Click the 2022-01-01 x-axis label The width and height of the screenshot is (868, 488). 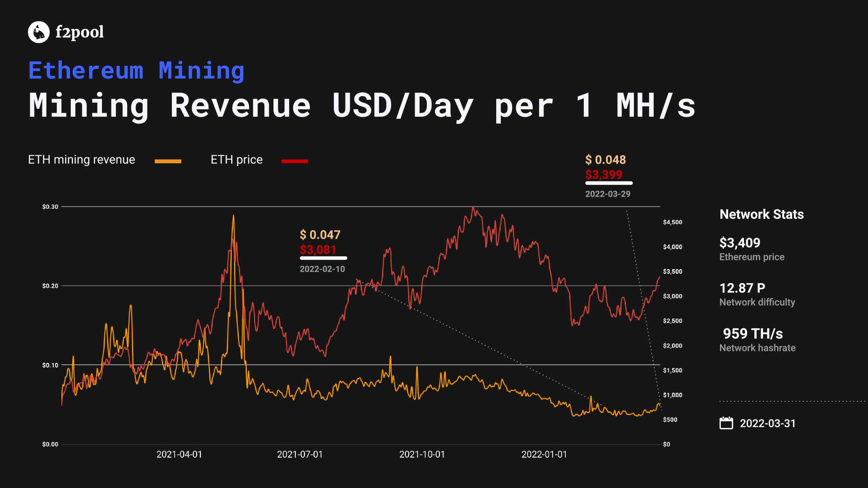(x=544, y=455)
